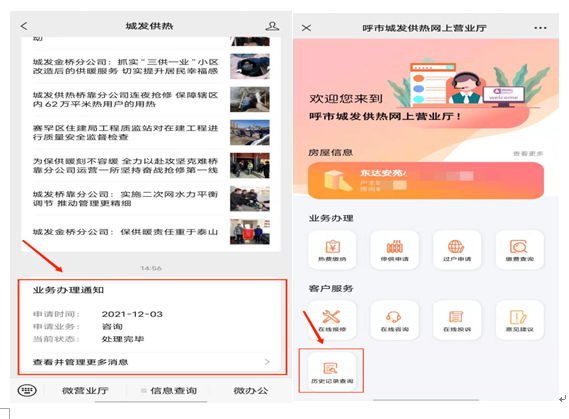Click the welcome banner illustration
Image resolution: width=569 pixels, height=419 pixels.
click(468, 83)
